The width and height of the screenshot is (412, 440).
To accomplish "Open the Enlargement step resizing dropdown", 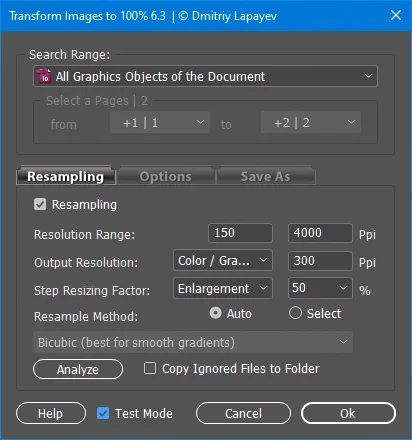I will [x=223, y=288].
